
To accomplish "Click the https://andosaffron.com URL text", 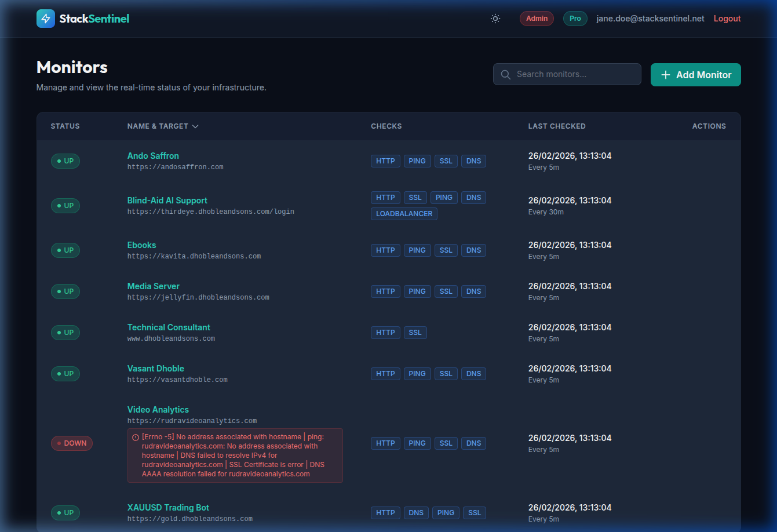I will (176, 167).
